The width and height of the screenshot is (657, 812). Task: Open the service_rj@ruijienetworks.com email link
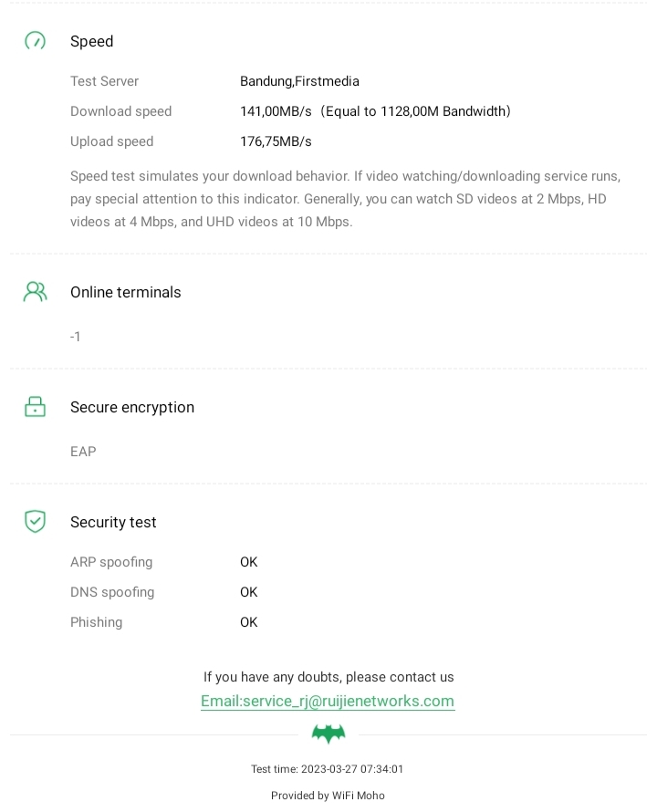tap(328, 701)
